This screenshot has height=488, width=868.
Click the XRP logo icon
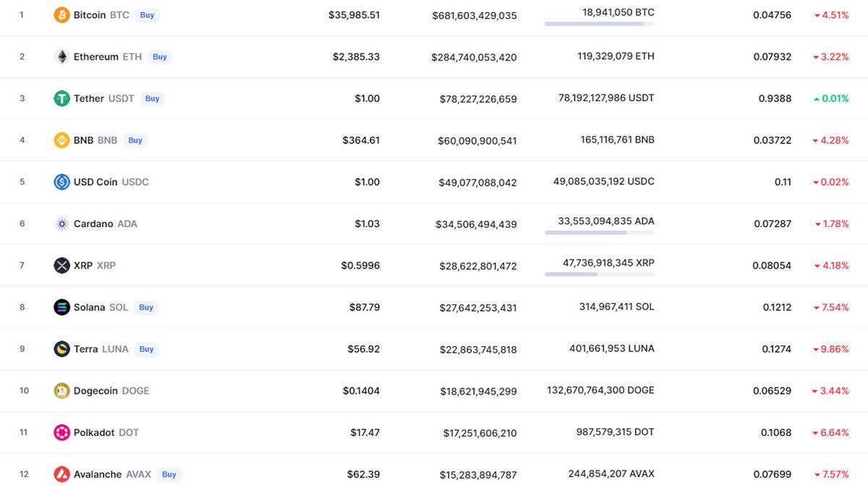61,265
